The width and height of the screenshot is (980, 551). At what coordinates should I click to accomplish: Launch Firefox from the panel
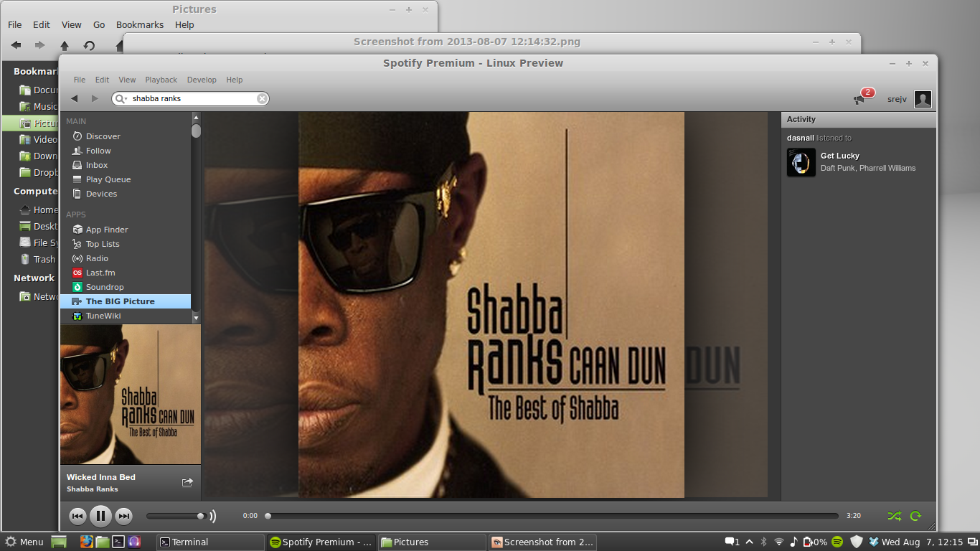tap(87, 542)
